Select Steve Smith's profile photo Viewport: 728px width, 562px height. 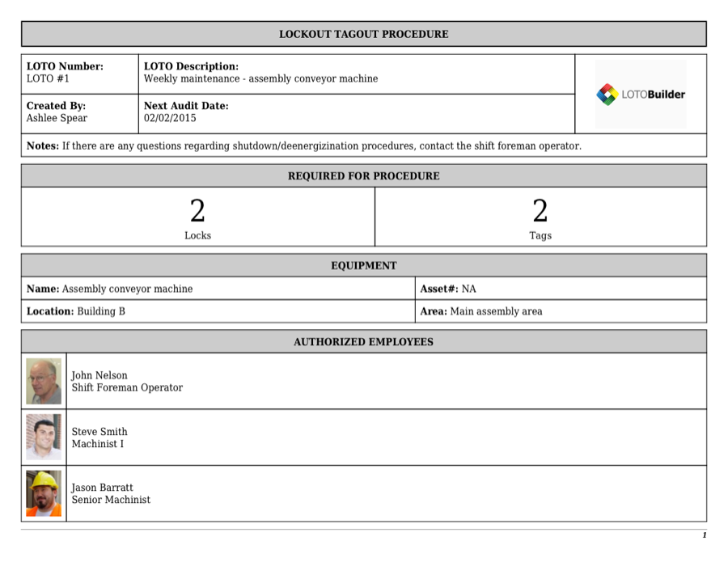coord(43,437)
